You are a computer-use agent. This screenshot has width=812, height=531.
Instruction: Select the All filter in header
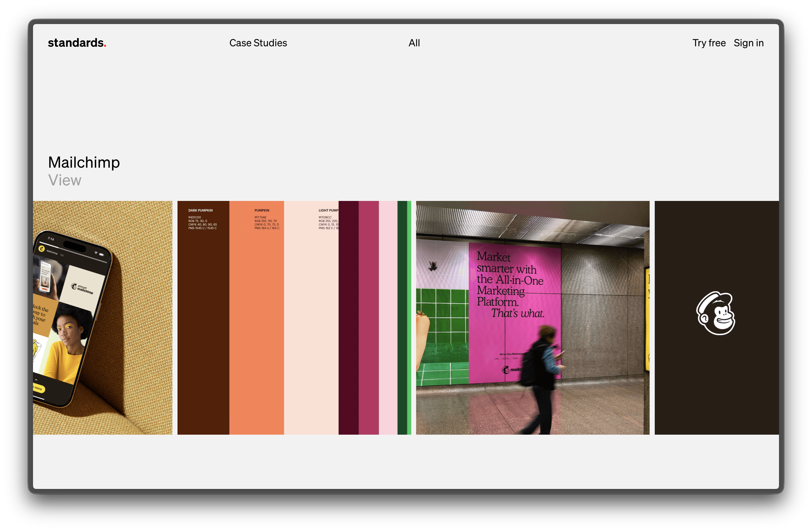click(414, 43)
